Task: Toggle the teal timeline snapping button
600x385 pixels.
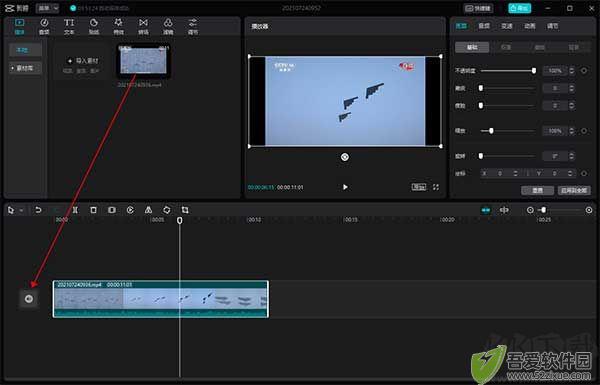Action: click(x=486, y=210)
